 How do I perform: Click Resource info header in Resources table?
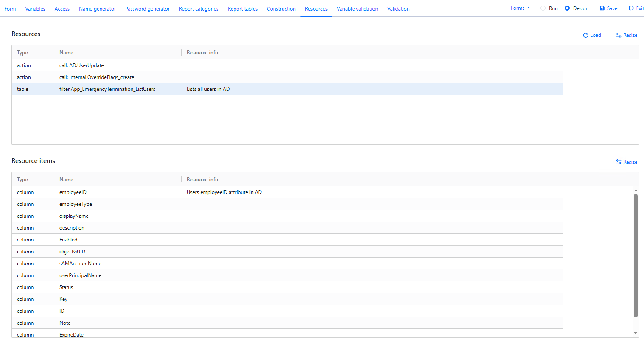[202, 53]
